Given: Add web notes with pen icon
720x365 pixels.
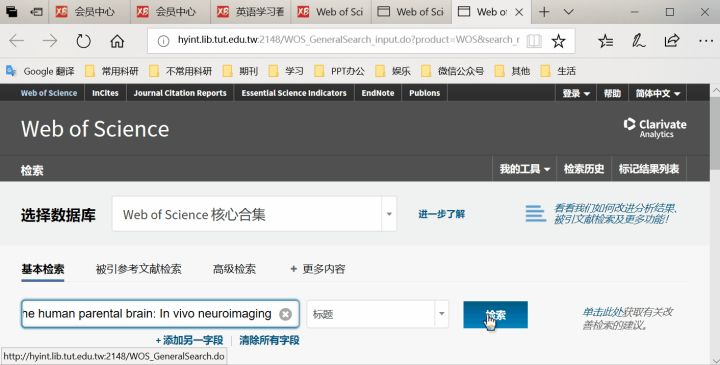Looking at the screenshot, I should 638,41.
